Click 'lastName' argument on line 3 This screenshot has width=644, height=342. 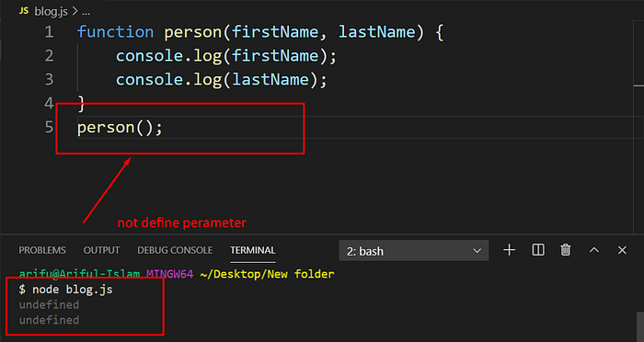point(270,80)
